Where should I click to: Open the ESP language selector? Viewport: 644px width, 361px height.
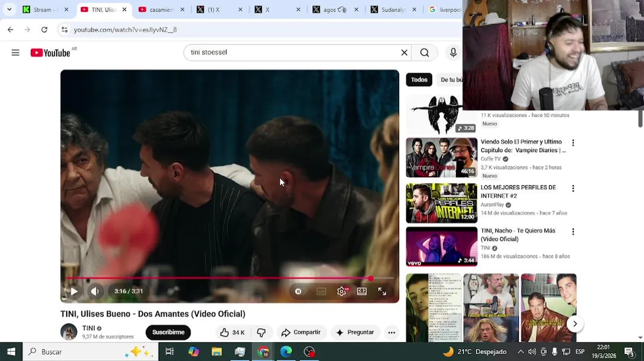tap(580, 351)
